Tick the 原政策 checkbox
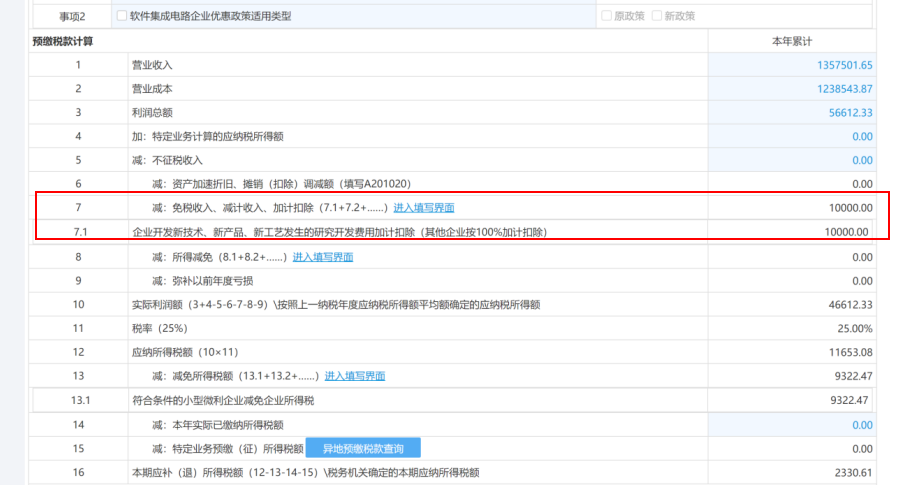The image size is (897, 498). coord(606,16)
